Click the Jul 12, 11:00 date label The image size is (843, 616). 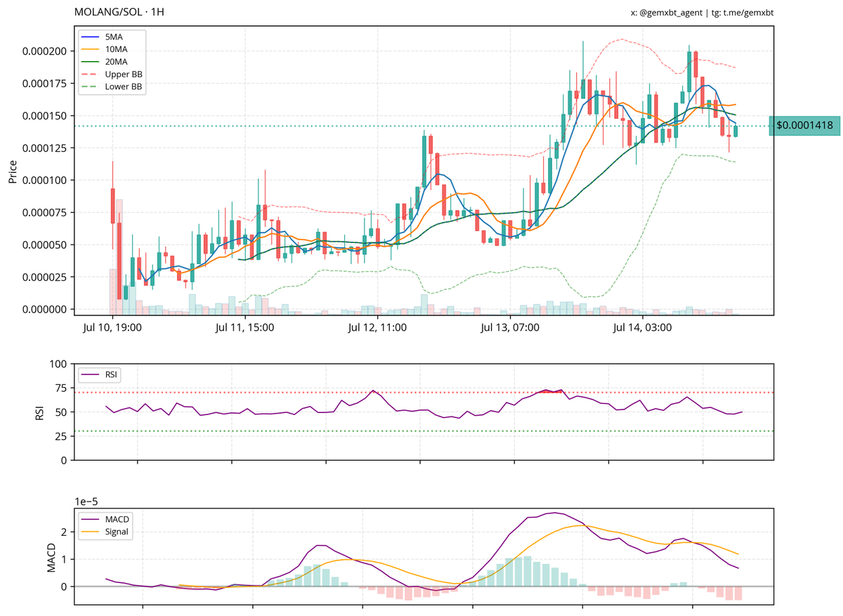377,328
